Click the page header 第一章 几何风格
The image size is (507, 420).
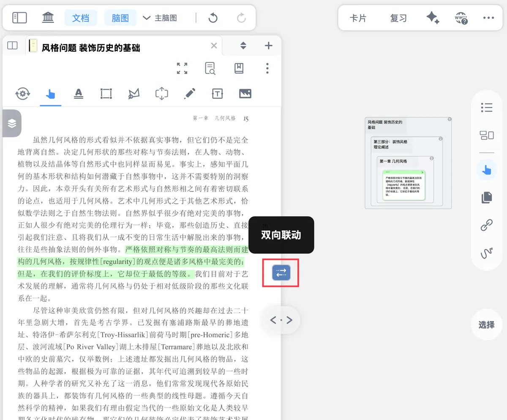tap(214, 118)
